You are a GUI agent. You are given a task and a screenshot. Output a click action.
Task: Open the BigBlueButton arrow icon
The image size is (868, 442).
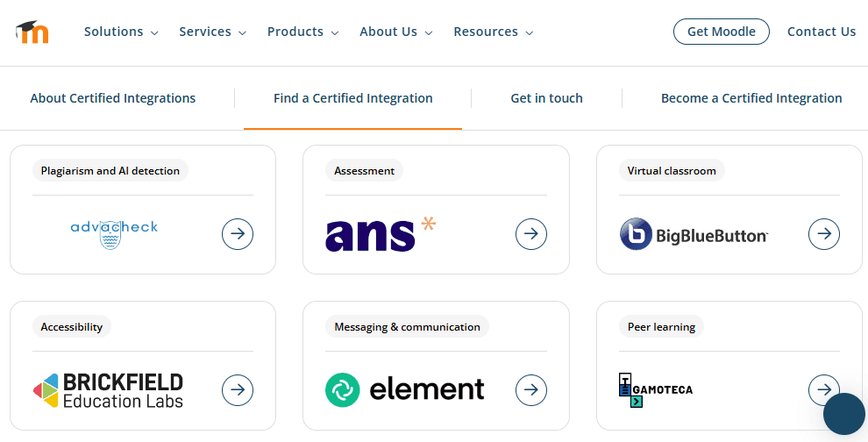(x=823, y=234)
